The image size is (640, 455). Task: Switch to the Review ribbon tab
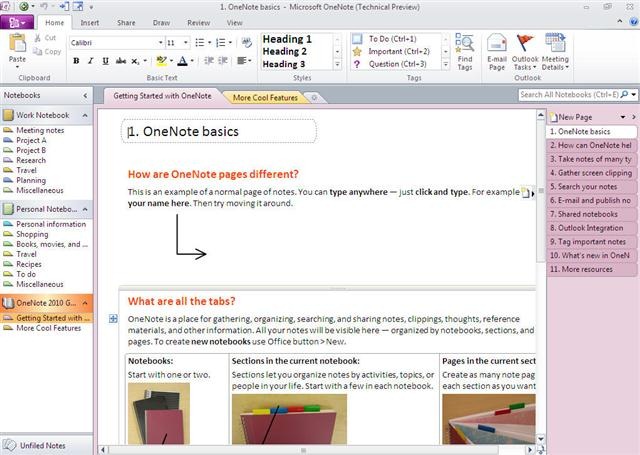[199, 23]
